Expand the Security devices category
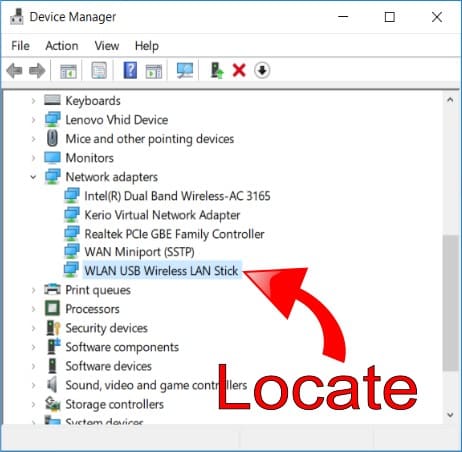 [33, 328]
